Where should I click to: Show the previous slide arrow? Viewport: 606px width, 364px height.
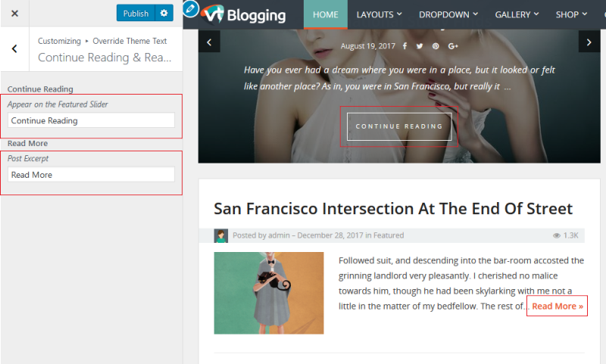(209, 42)
